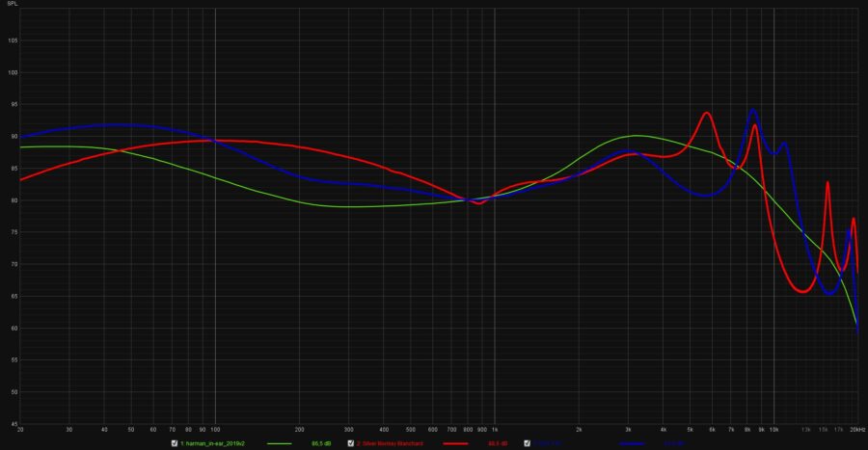The height and width of the screenshot is (450, 868).
Task: Click the 105 label on the SPL axis
Action: [x=13, y=40]
